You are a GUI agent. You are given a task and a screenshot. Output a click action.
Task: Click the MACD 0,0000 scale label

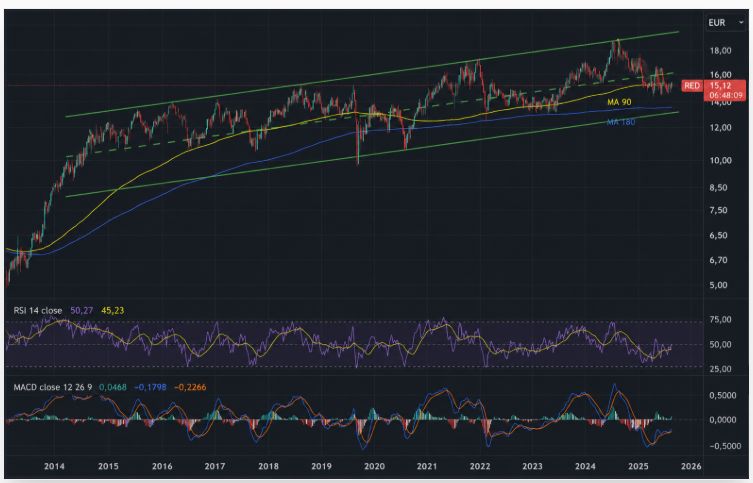(x=723, y=420)
